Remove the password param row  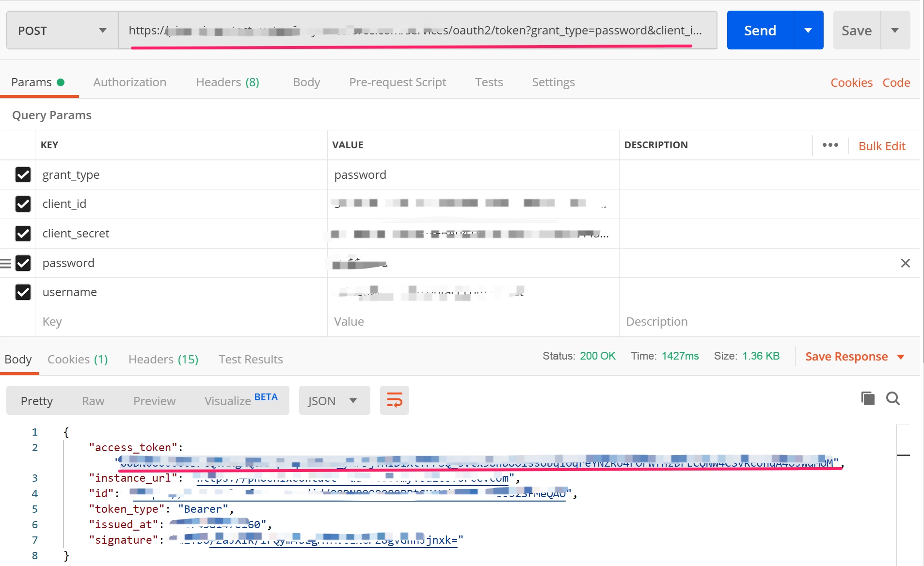pos(905,263)
